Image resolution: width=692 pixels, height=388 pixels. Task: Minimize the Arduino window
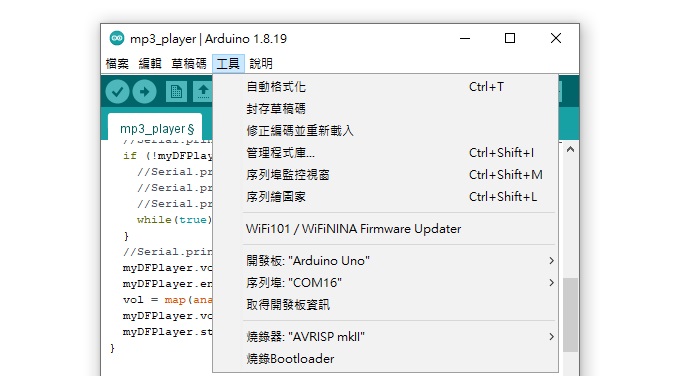pyautogui.click(x=465, y=38)
